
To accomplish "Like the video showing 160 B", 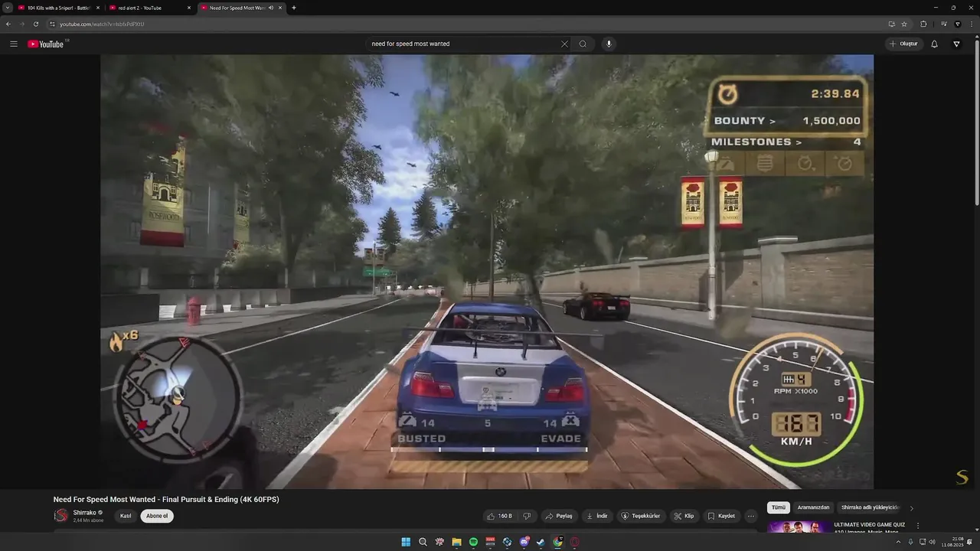I will pyautogui.click(x=500, y=516).
